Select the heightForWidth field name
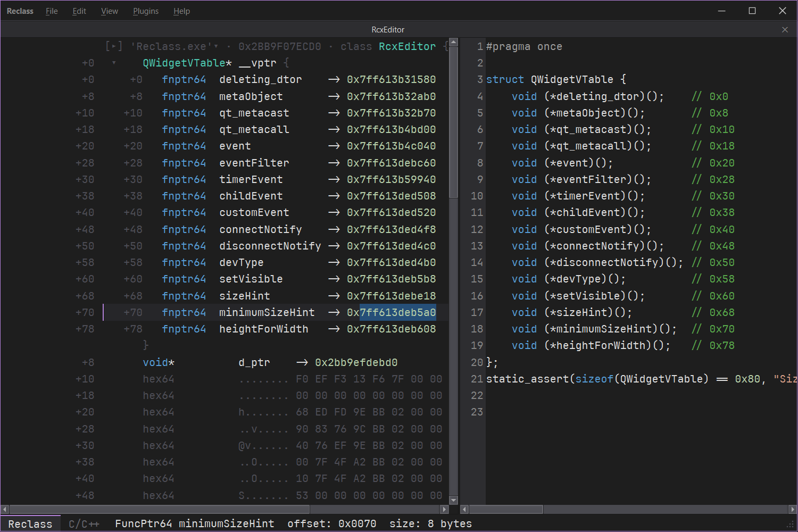 (264, 329)
